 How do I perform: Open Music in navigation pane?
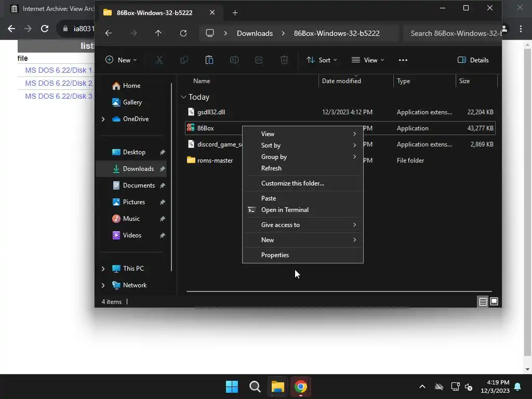coord(131,219)
